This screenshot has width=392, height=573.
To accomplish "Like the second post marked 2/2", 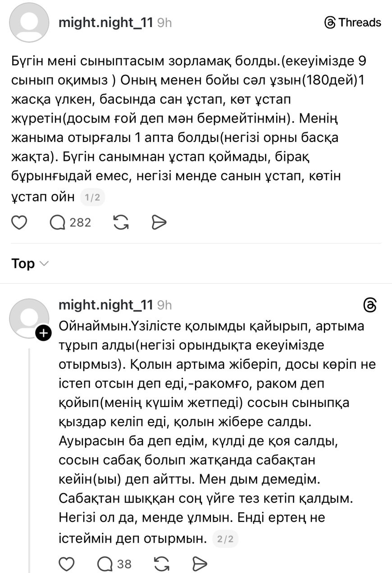I will click(x=67, y=564).
